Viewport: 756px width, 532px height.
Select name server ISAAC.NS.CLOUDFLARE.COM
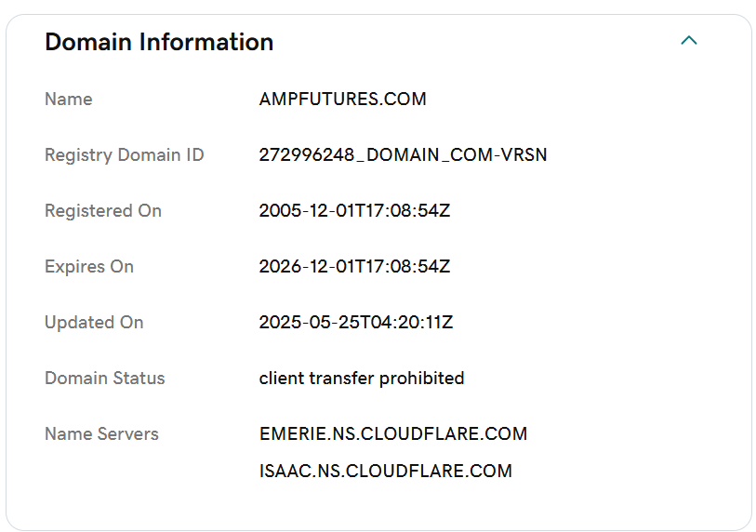pyautogui.click(x=386, y=471)
